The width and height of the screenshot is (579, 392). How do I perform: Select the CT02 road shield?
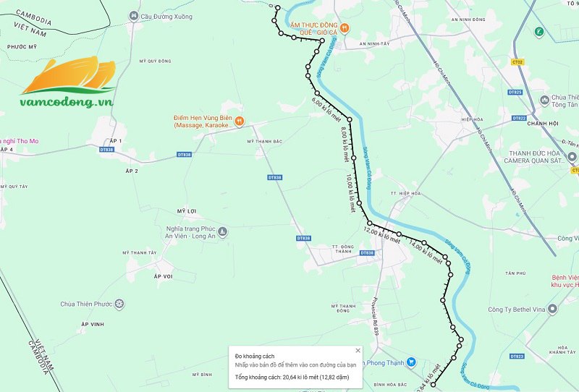click(517, 62)
